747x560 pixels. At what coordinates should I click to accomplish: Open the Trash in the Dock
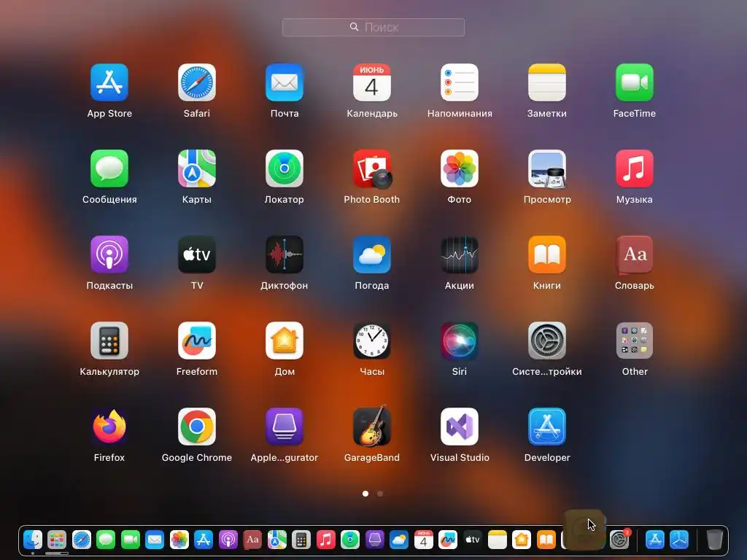click(714, 540)
